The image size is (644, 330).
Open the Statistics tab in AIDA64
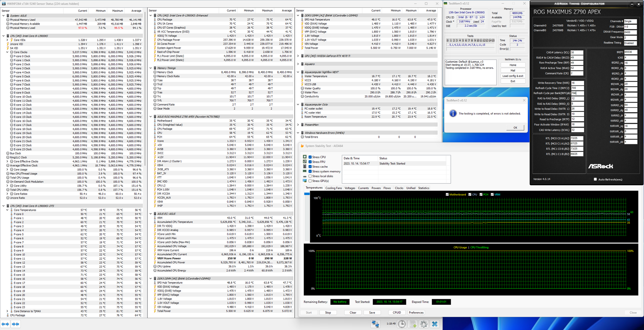(x=423, y=188)
